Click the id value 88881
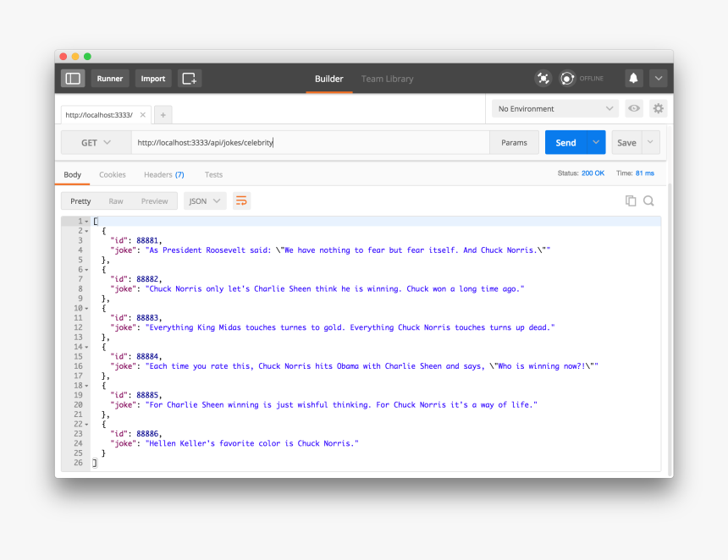Image resolution: width=728 pixels, height=560 pixels. (x=147, y=240)
